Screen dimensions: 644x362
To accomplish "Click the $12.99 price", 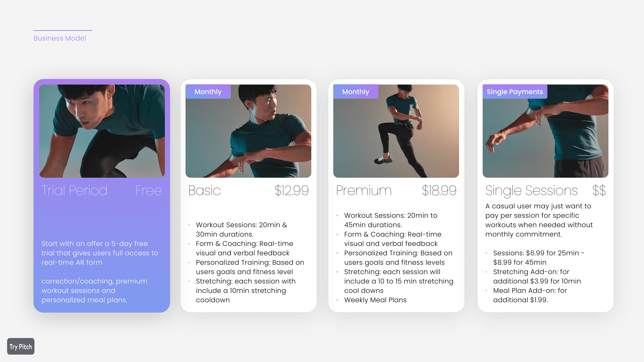I will point(292,191).
